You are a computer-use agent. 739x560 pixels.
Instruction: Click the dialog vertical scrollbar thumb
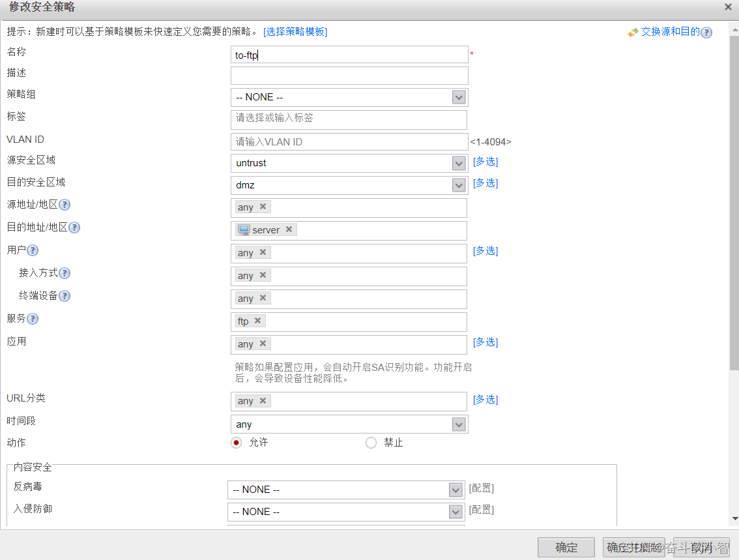point(734,203)
